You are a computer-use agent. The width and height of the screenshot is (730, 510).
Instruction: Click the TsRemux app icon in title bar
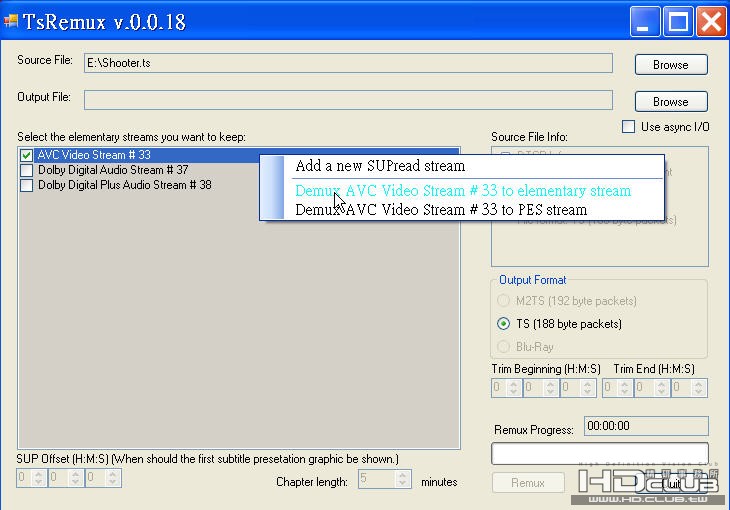(x=11, y=21)
